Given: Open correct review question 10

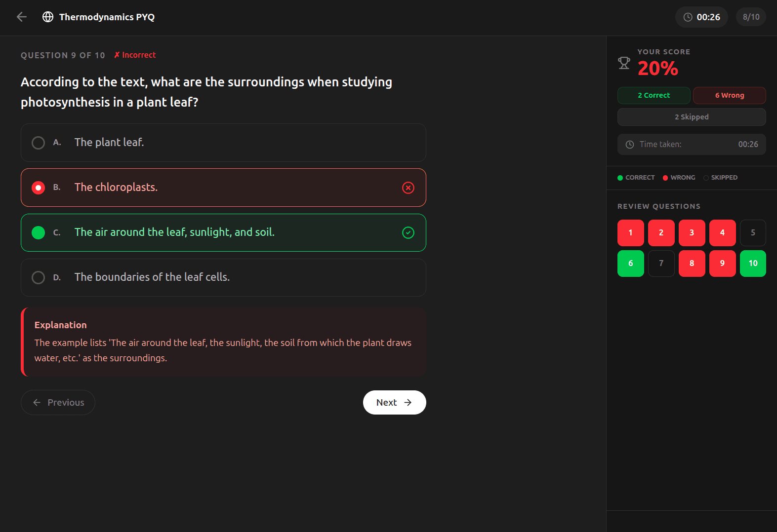Looking at the screenshot, I should coord(753,264).
